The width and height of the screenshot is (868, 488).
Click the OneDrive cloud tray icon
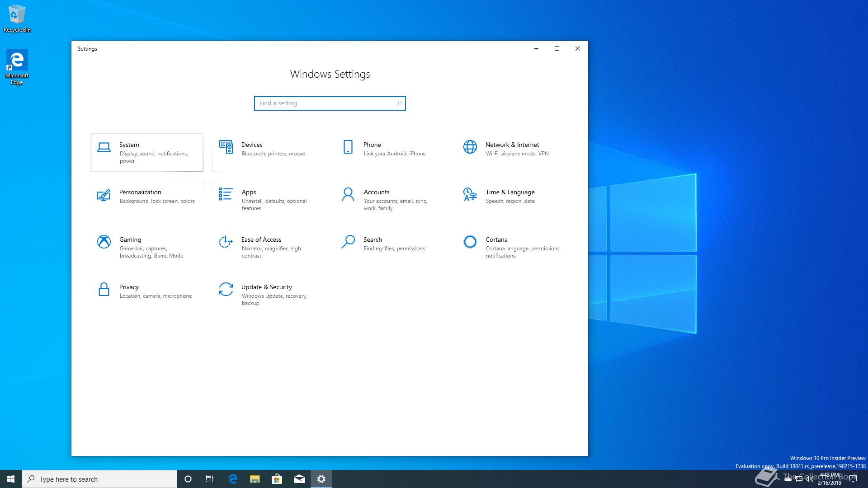[x=788, y=479]
